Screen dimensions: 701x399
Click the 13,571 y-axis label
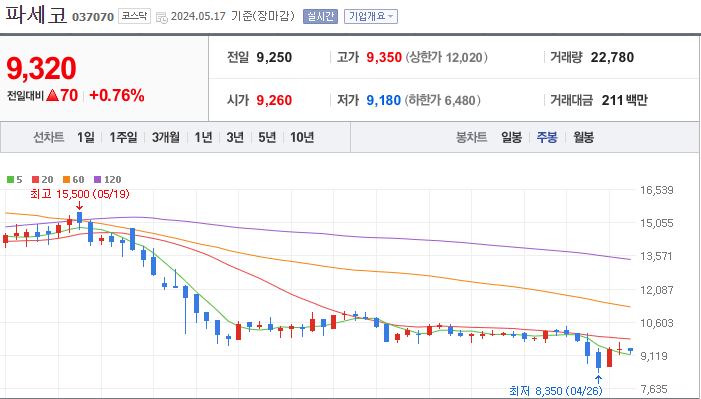(657, 256)
